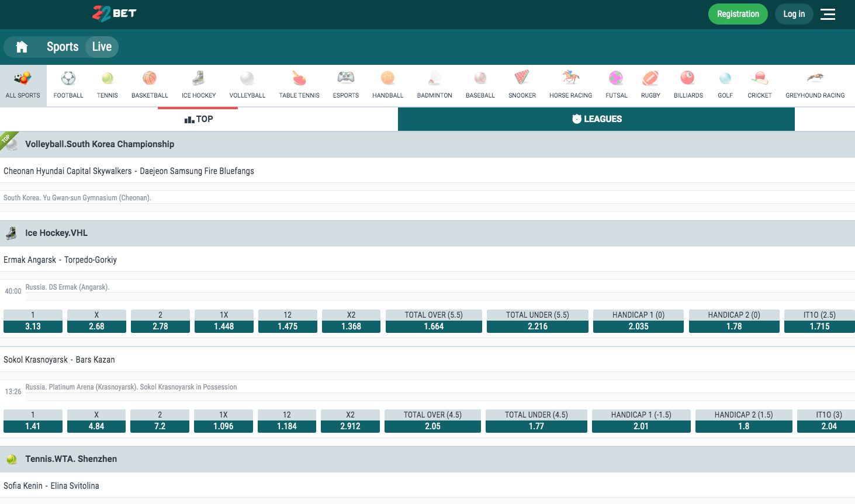
Task: Choose the Tennis ball icon
Action: (x=107, y=78)
